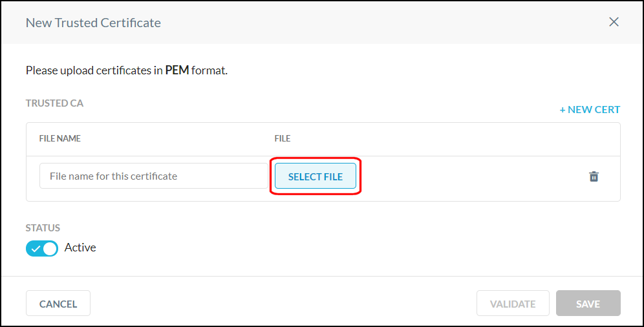Click the white knob of status toggle
This screenshot has height=327, width=644.
tap(50, 248)
